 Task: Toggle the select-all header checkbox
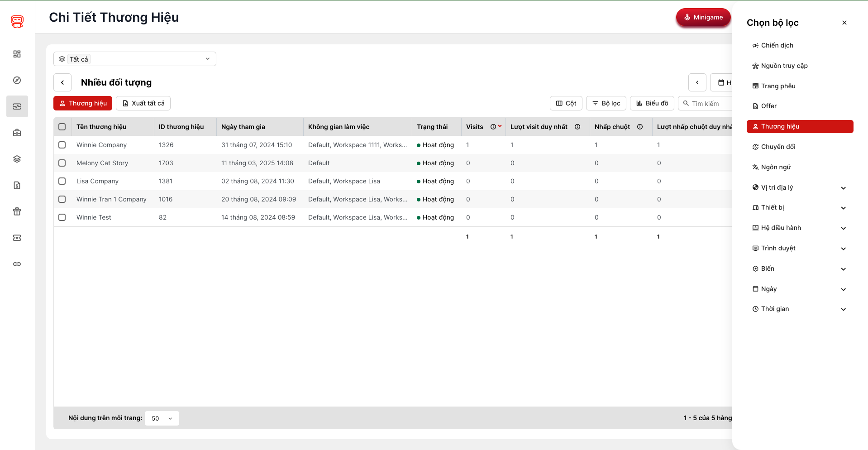pyautogui.click(x=62, y=127)
